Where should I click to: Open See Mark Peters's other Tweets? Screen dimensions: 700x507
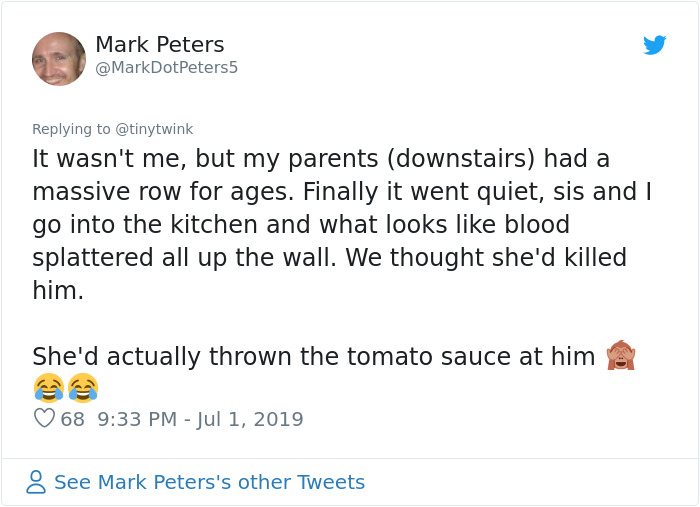[x=209, y=482]
